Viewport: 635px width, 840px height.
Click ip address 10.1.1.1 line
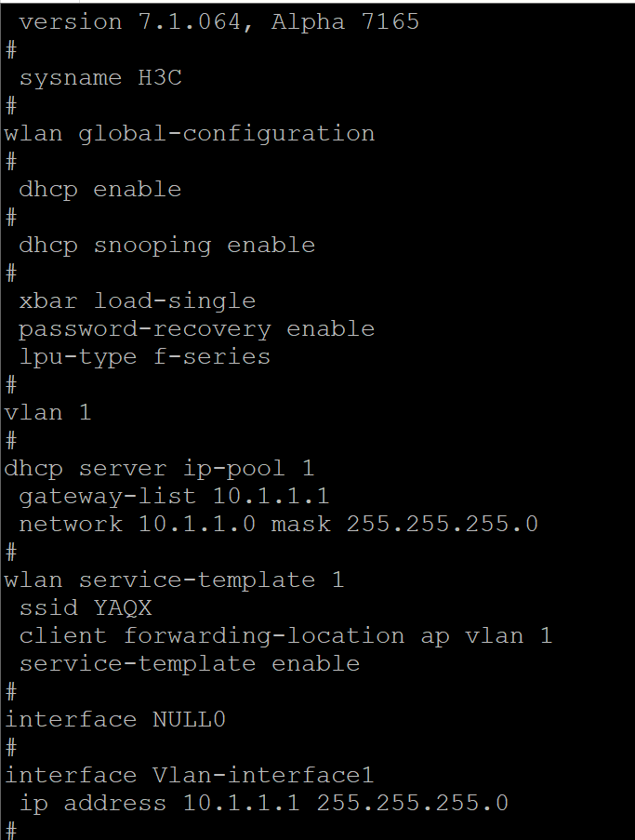coord(264,803)
